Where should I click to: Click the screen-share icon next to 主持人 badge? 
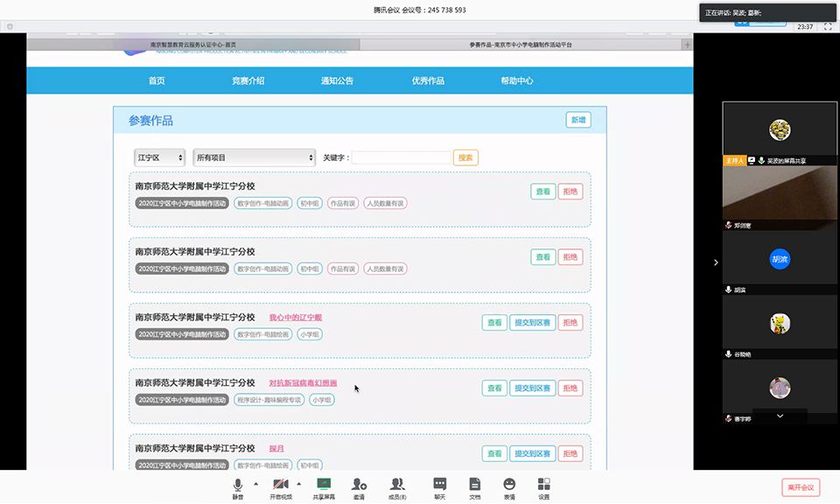point(752,161)
